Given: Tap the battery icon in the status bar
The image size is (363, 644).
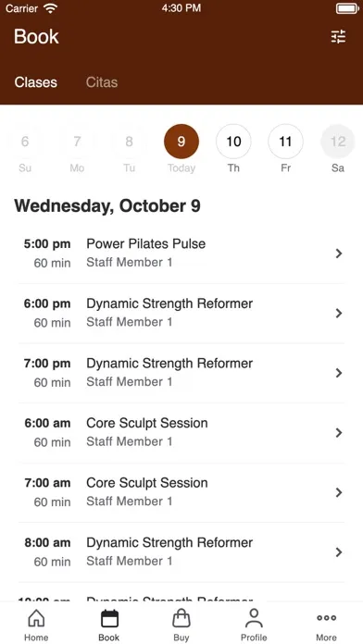Looking at the screenshot, I should (347, 8).
